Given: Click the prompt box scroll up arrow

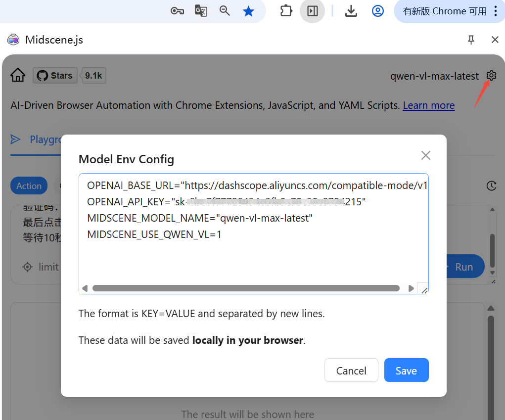Looking at the screenshot, I should (x=492, y=210).
